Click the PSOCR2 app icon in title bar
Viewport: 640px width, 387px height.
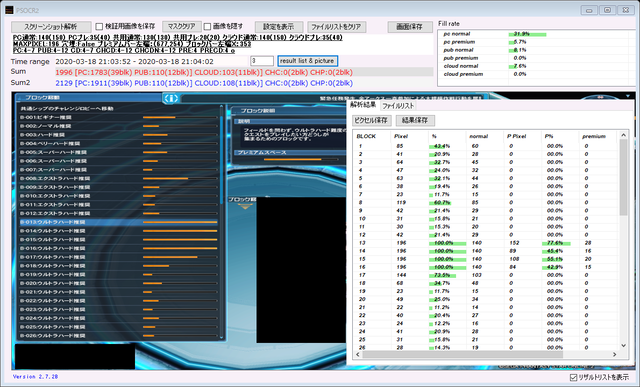coord(9,10)
